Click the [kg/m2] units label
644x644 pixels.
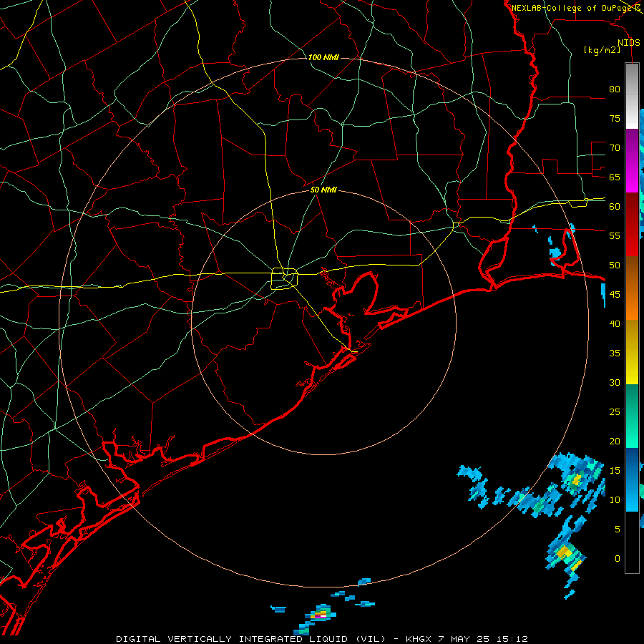tap(602, 50)
